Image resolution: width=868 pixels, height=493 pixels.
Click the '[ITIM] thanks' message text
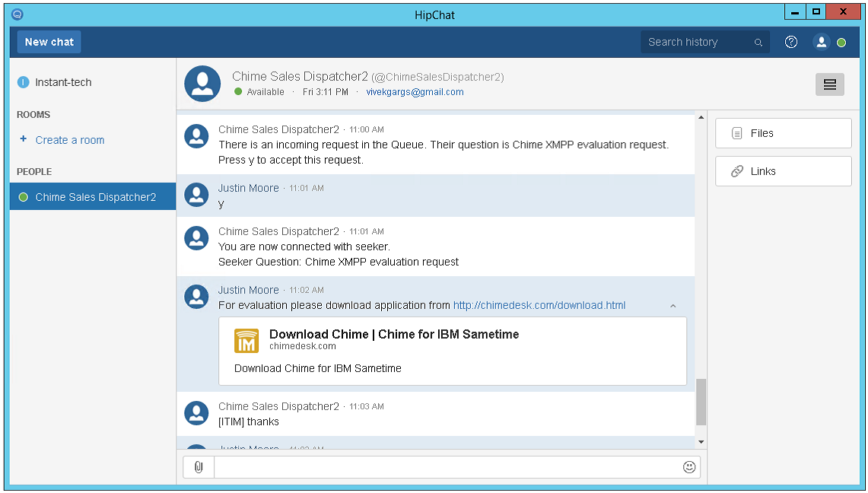(249, 421)
